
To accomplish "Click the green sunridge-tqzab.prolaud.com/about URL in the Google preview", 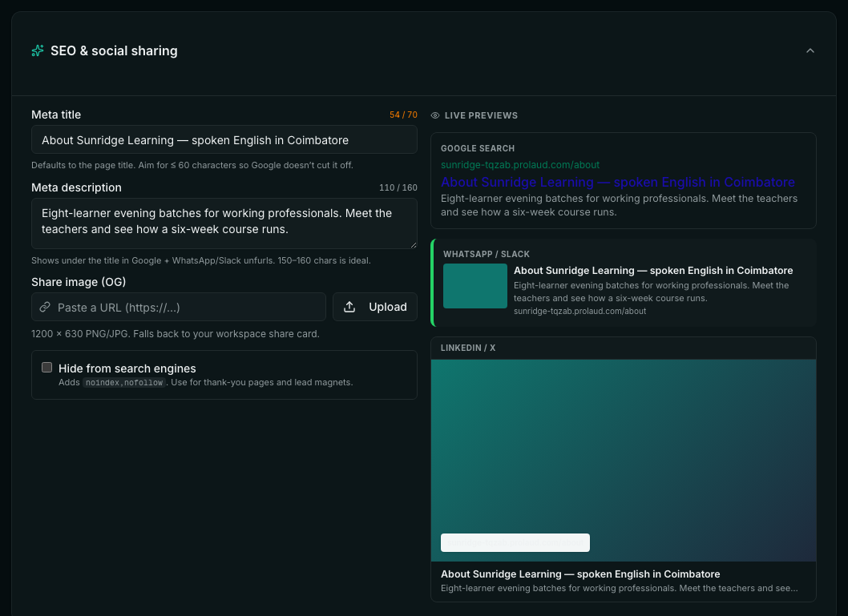I will pos(519,165).
